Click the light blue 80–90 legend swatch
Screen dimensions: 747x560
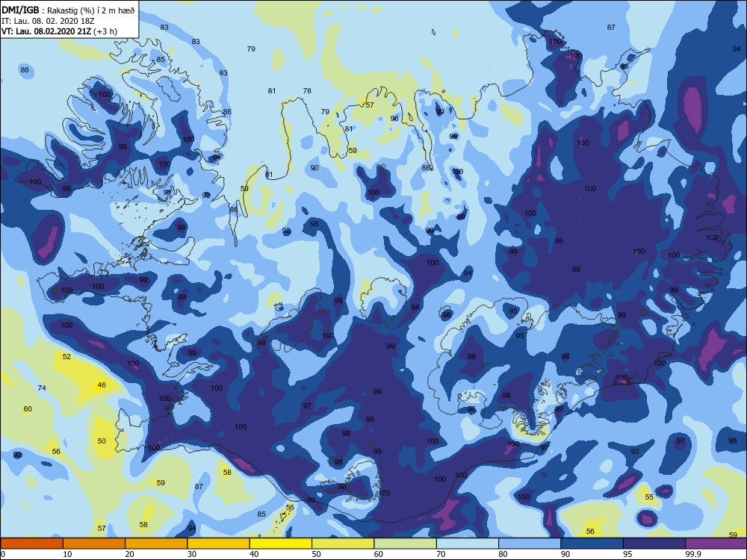click(530, 544)
